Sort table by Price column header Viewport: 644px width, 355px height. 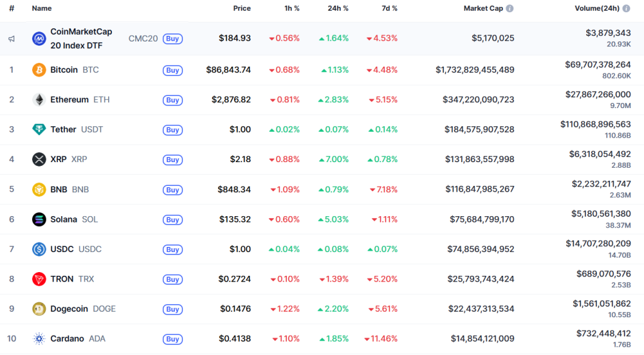click(241, 9)
